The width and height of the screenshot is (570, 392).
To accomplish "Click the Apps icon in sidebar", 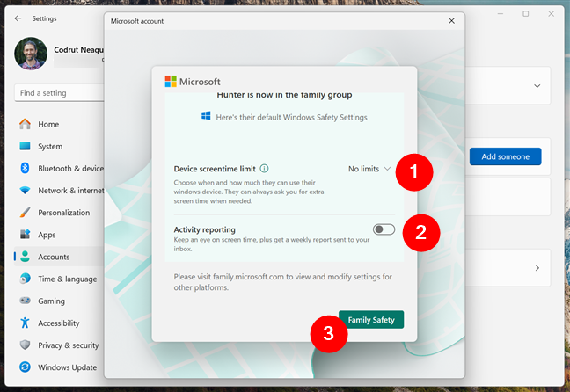I will pos(25,235).
